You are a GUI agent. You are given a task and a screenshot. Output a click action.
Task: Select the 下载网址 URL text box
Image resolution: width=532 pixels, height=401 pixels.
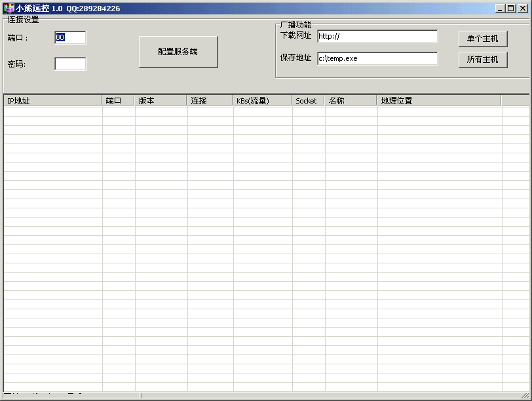[x=377, y=37]
